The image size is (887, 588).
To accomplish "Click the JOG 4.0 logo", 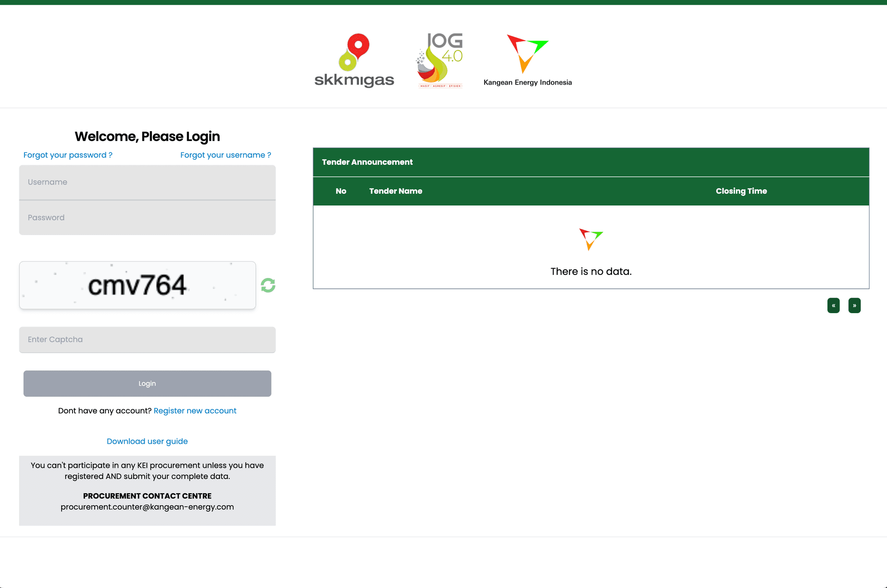I will [439, 59].
